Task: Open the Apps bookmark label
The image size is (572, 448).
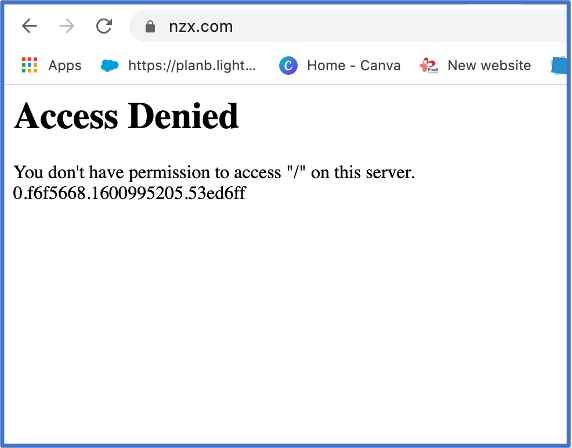Action: pos(65,66)
